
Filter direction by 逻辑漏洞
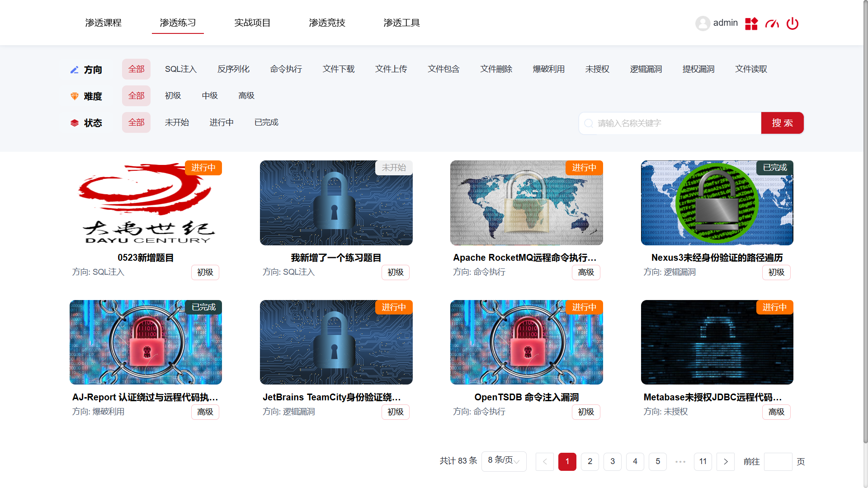tap(646, 69)
